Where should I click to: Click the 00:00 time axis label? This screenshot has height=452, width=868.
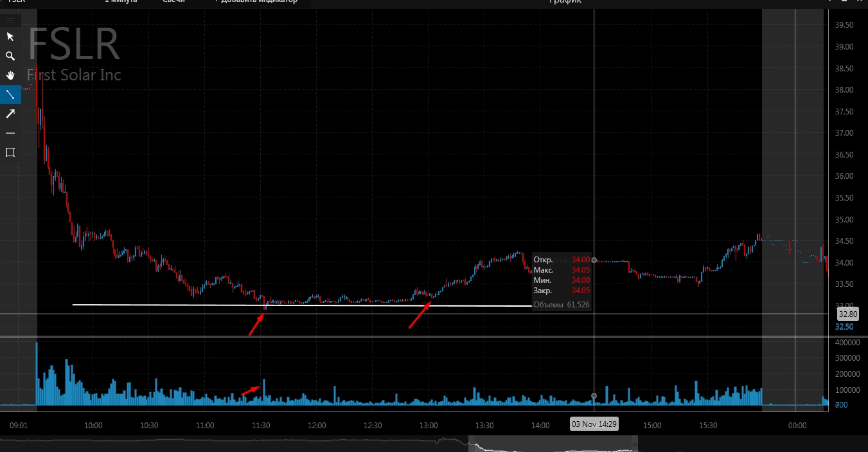pyautogui.click(x=797, y=426)
